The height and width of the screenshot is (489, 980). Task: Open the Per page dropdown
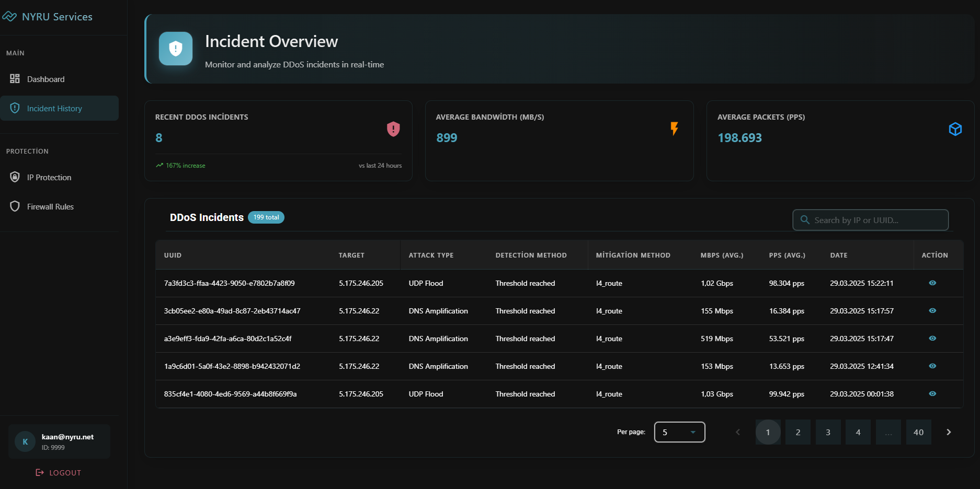(x=679, y=432)
